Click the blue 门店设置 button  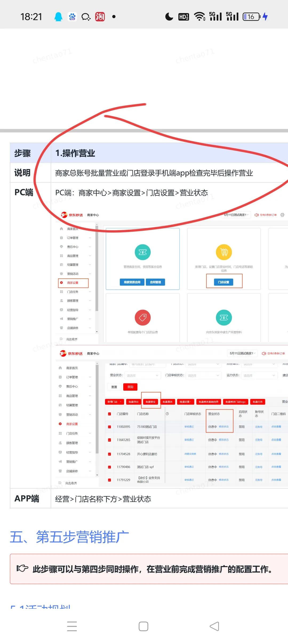(223, 282)
